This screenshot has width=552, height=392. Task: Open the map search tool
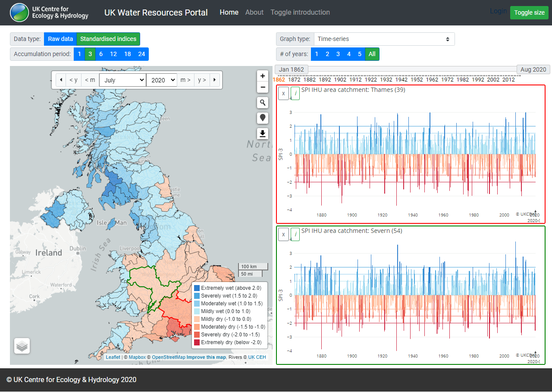point(263,102)
